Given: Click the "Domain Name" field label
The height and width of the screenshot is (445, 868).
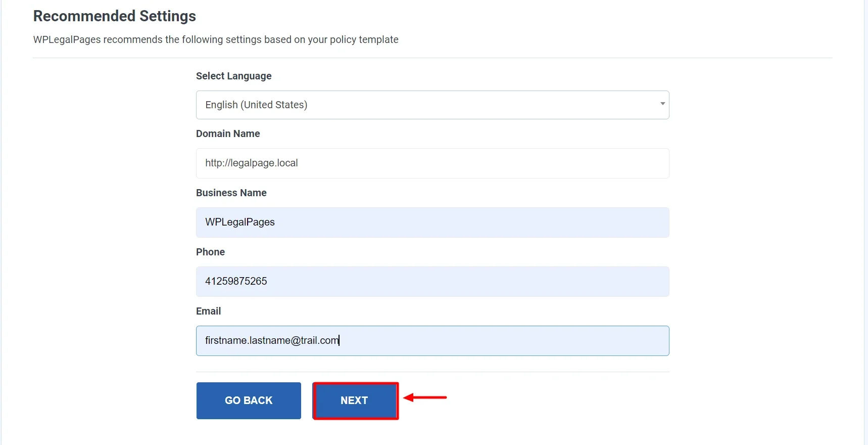Looking at the screenshot, I should 228,133.
